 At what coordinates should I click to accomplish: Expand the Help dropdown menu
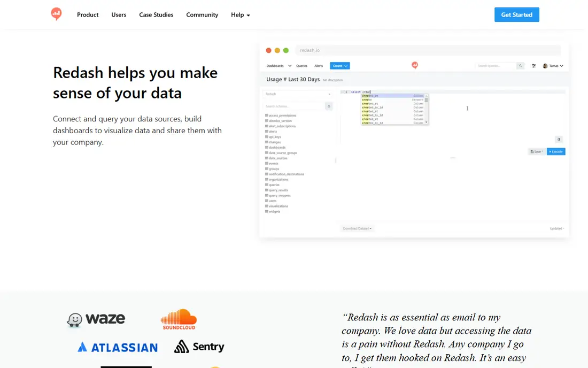pos(241,14)
